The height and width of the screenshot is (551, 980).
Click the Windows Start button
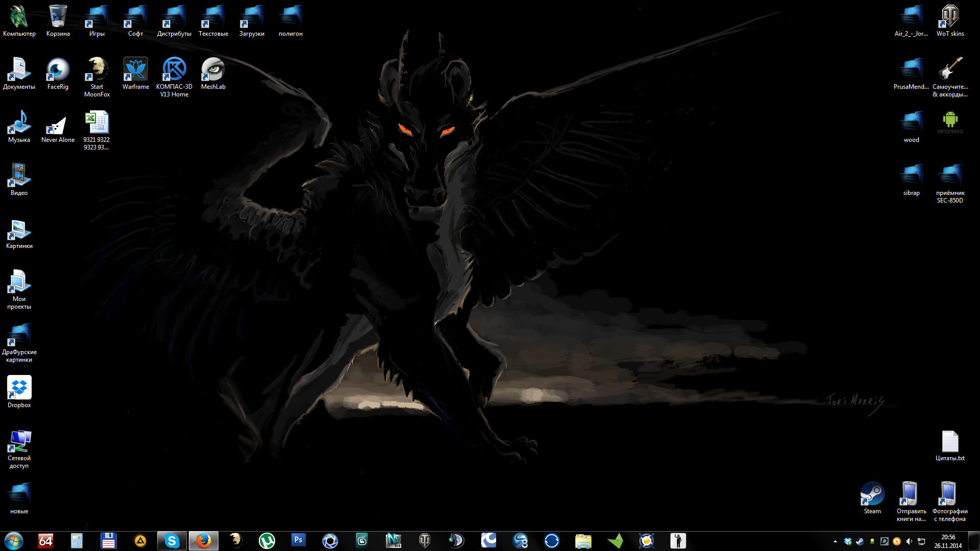tap(14, 541)
